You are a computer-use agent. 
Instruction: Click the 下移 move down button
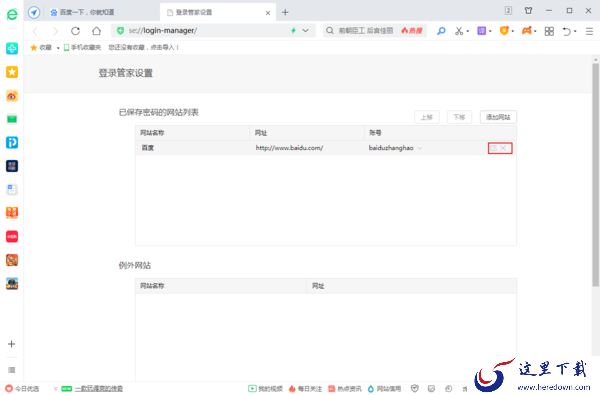(x=459, y=117)
